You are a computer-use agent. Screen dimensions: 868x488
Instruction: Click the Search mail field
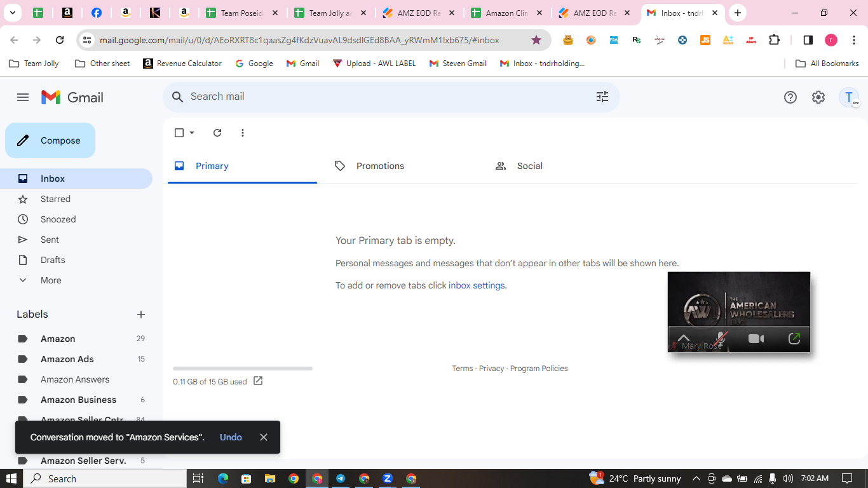[391, 97]
